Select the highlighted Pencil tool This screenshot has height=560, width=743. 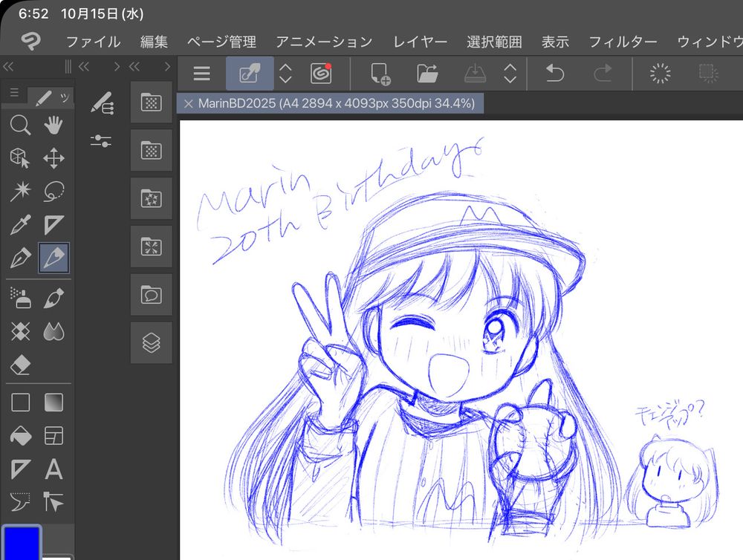click(53, 258)
